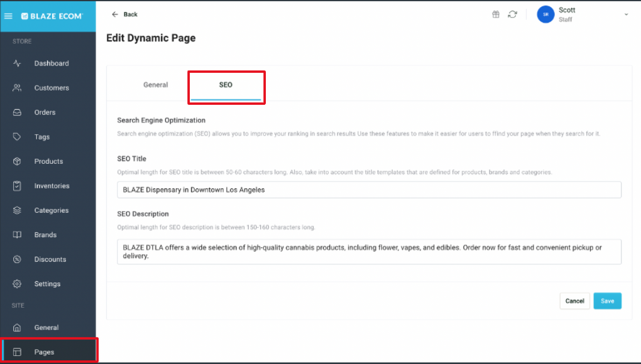This screenshot has height=364, width=641.
Task: Click the Scott user name text
Action: (x=567, y=10)
